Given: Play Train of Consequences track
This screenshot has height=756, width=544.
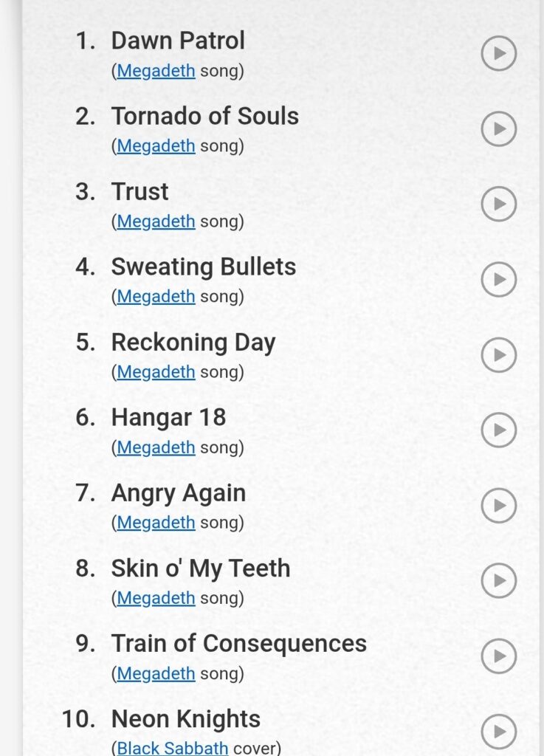Looking at the screenshot, I should [x=499, y=656].
